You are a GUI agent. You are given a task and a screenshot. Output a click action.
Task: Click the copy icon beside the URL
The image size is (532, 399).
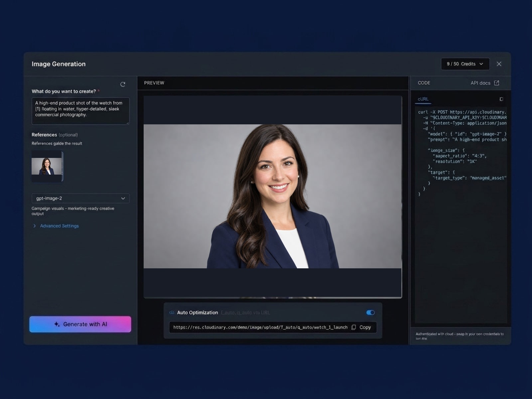pyautogui.click(x=353, y=327)
